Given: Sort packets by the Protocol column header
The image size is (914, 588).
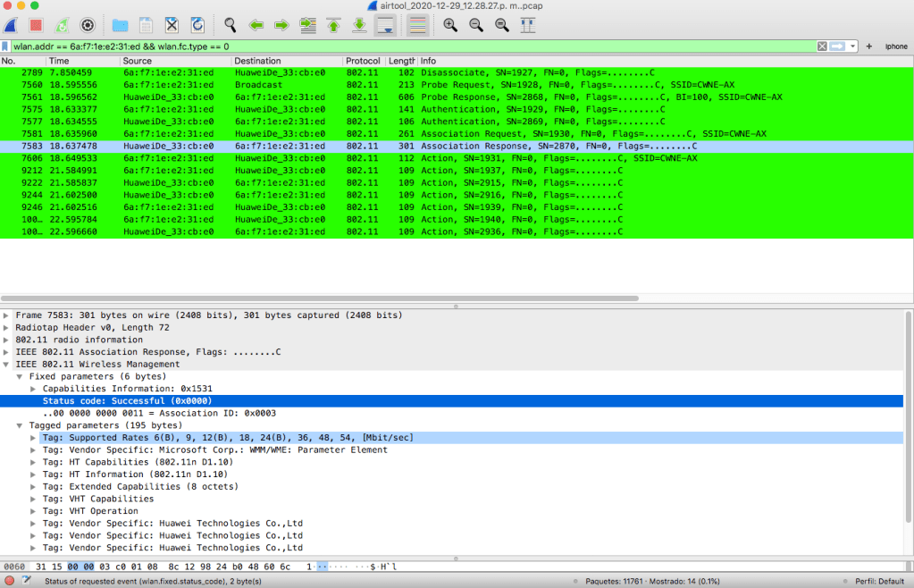Looking at the screenshot, I should [363, 60].
